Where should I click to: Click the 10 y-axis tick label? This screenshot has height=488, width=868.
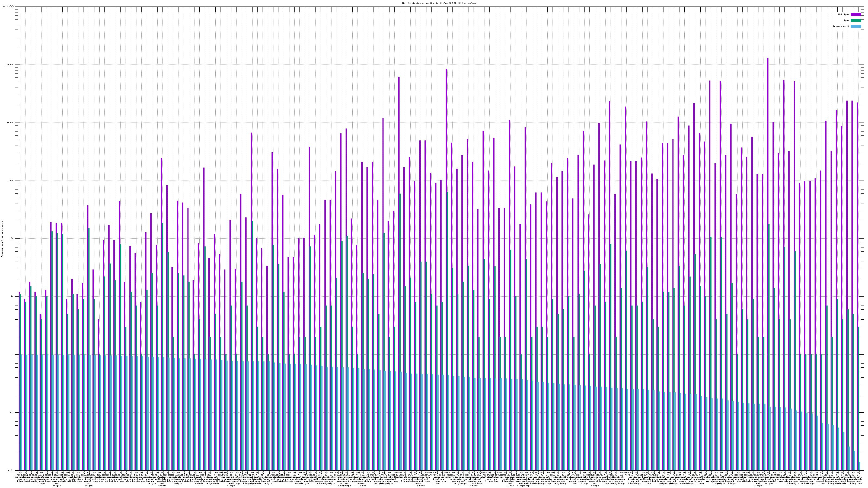[x=13, y=296]
